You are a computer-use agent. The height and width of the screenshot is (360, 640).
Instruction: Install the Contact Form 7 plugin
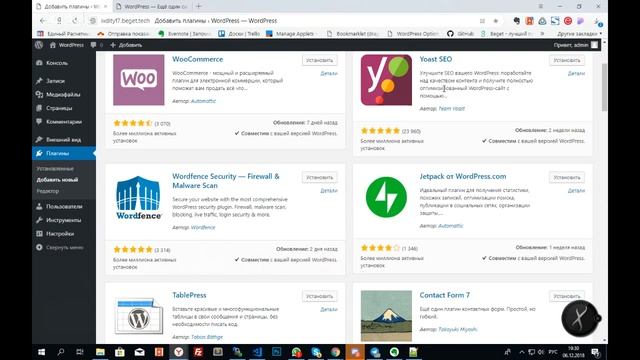[x=567, y=296]
